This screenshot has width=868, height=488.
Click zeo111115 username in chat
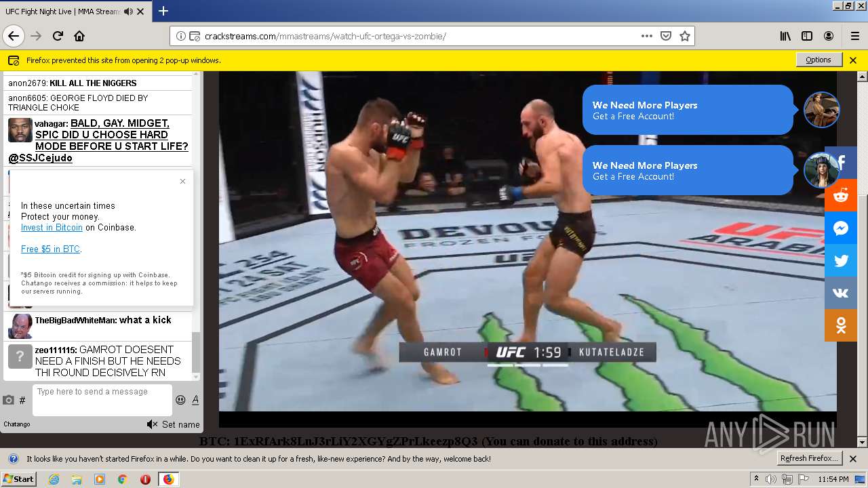[x=56, y=350]
